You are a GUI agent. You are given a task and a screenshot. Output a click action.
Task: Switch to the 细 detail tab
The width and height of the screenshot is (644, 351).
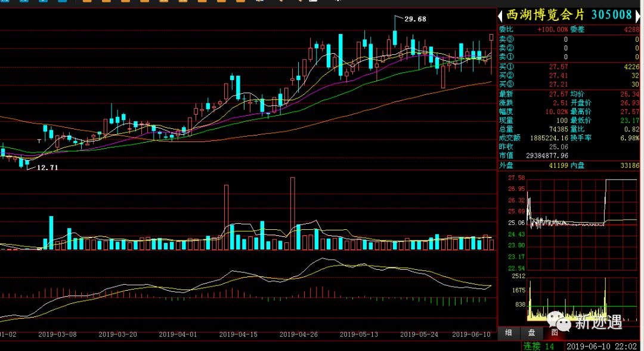click(x=509, y=332)
